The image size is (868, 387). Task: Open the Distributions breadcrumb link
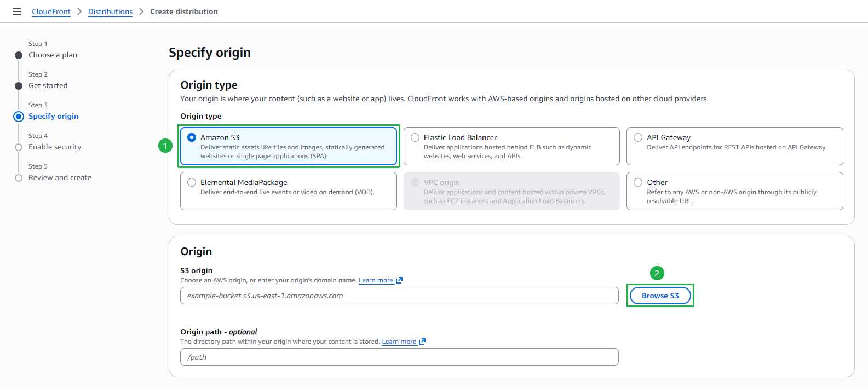[x=110, y=11]
